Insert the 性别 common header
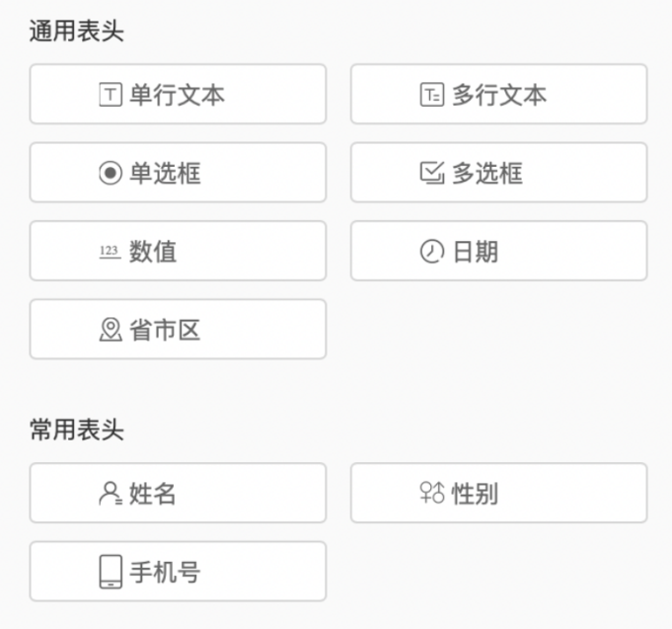 coord(476,493)
